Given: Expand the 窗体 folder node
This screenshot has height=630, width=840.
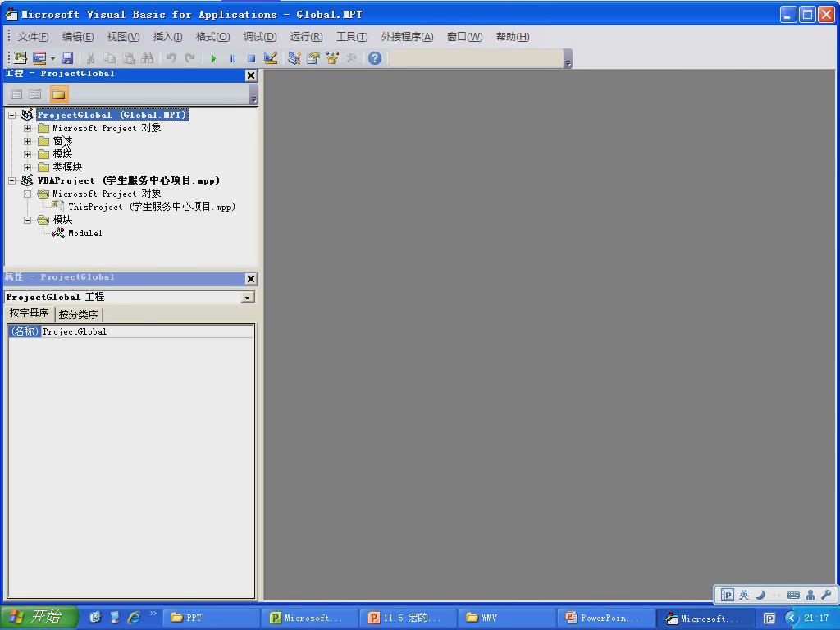Looking at the screenshot, I should click(x=27, y=141).
